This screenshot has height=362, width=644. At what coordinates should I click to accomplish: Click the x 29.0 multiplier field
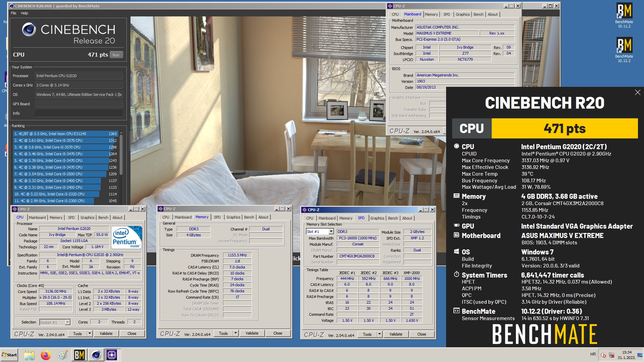coord(56,297)
